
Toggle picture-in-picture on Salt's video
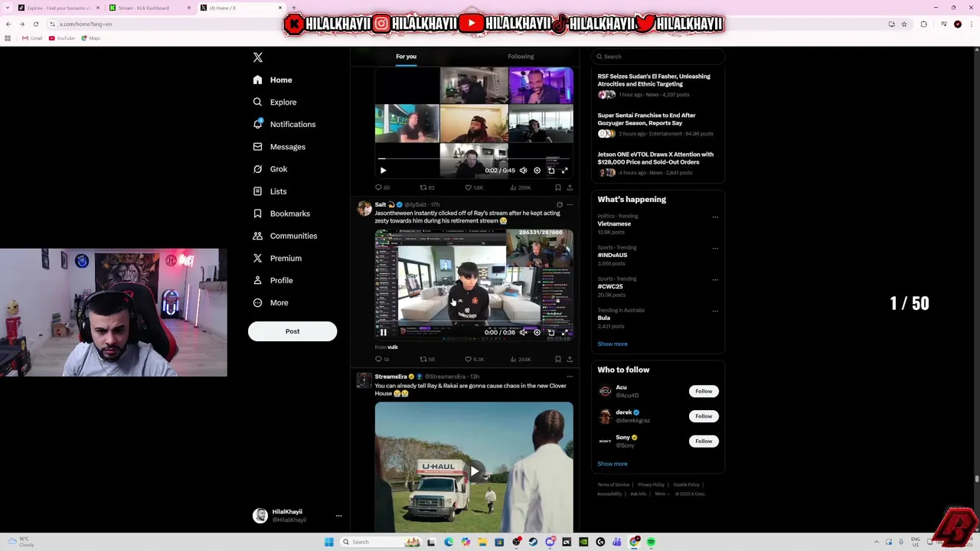pyautogui.click(x=550, y=333)
